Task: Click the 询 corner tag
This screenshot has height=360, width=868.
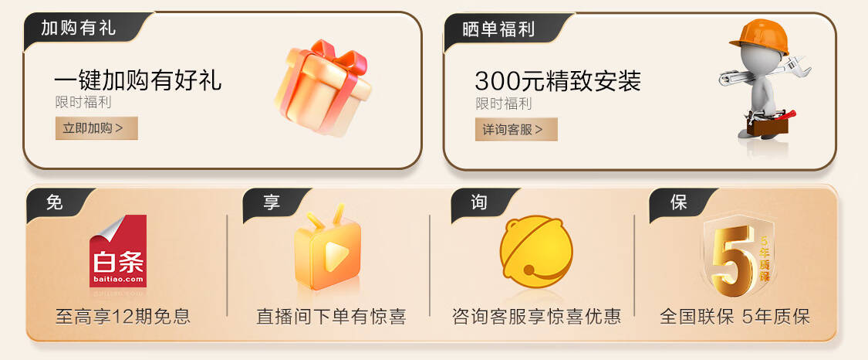Action: tap(479, 202)
